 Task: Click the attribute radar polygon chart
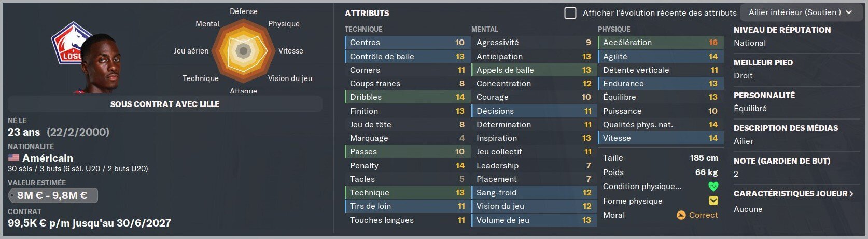243,51
